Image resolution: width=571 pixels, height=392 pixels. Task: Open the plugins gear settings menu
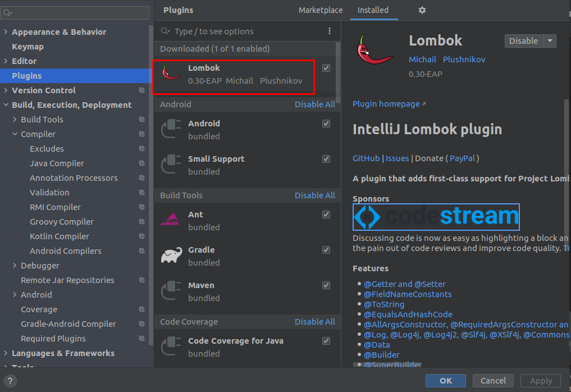click(x=422, y=10)
